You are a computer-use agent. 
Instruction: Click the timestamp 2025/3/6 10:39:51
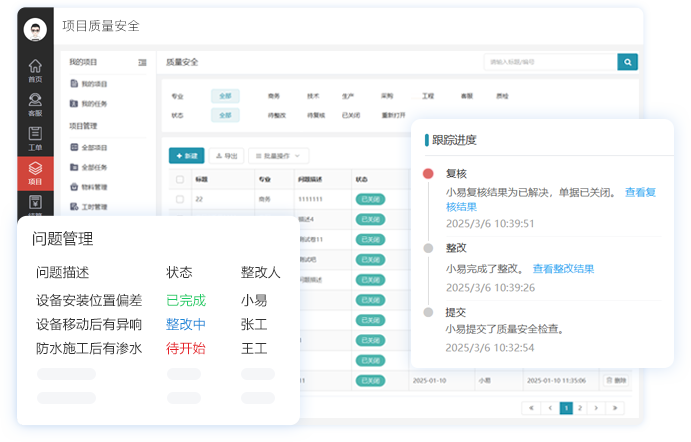tap(490, 223)
